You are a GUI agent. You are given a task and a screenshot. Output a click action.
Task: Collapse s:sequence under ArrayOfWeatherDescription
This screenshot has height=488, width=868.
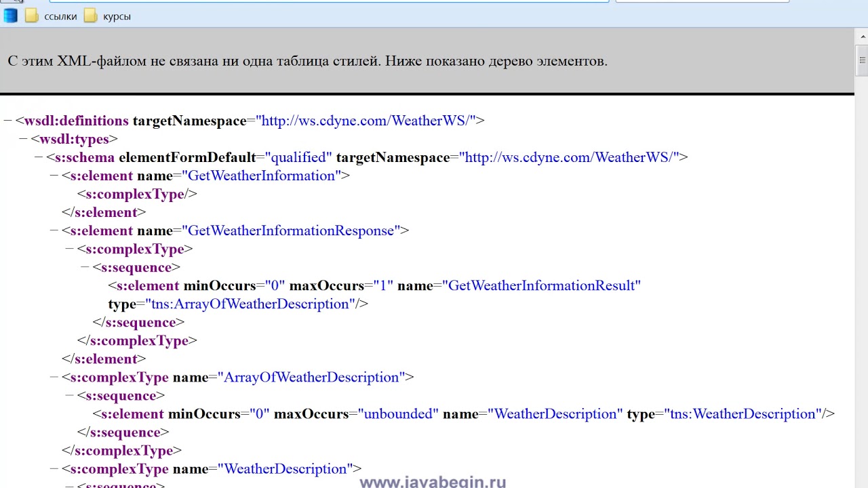pyautogui.click(x=71, y=395)
